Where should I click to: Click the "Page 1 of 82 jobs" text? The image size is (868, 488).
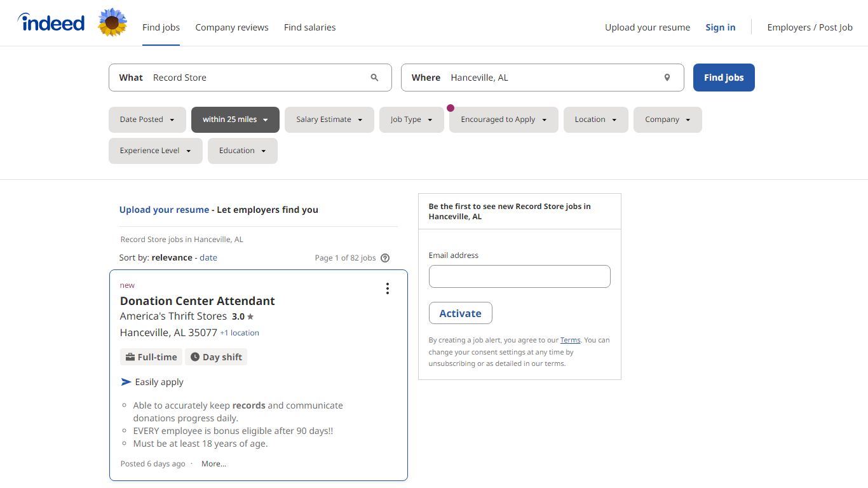pyautogui.click(x=346, y=258)
